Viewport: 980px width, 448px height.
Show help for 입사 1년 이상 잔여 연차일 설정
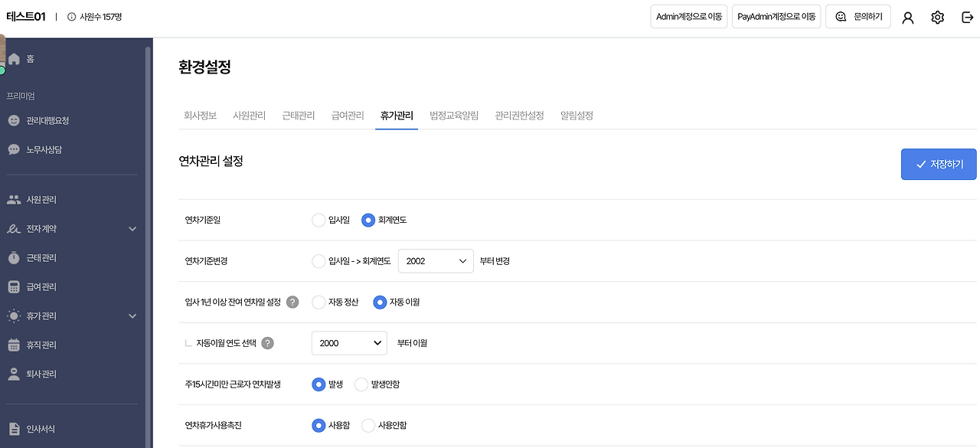click(x=292, y=302)
